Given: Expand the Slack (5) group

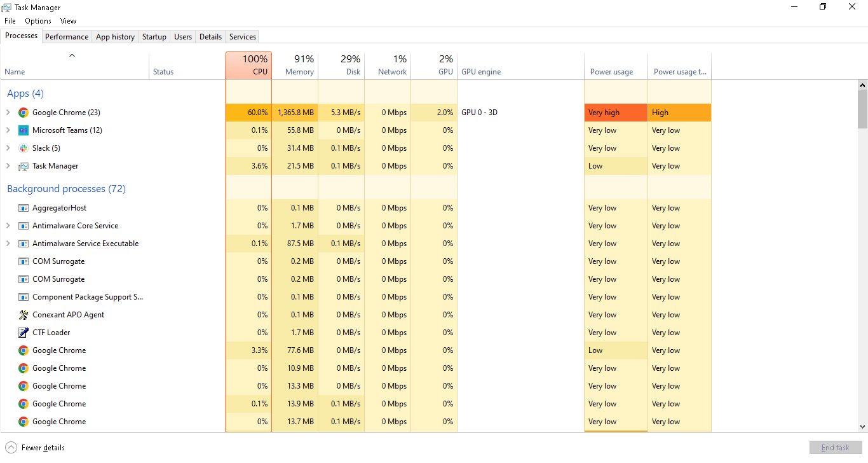Looking at the screenshot, I should [x=8, y=148].
